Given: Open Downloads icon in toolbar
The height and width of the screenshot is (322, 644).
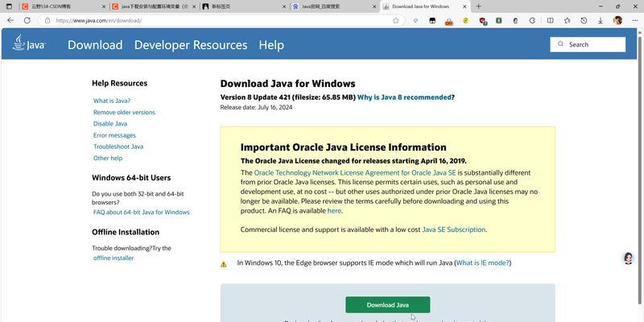Looking at the screenshot, I should pos(601,20).
